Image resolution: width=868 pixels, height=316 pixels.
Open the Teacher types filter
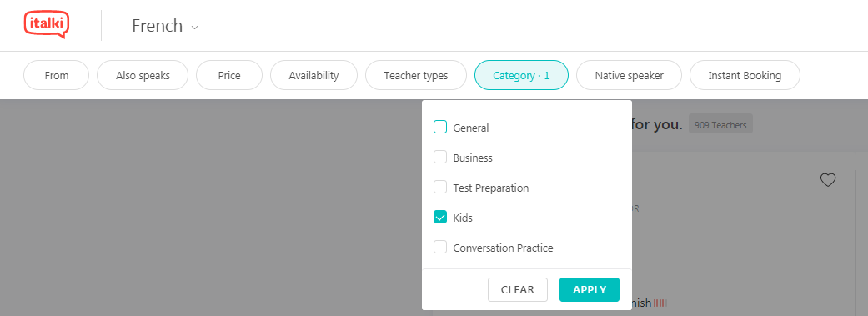(x=416, y=75)
